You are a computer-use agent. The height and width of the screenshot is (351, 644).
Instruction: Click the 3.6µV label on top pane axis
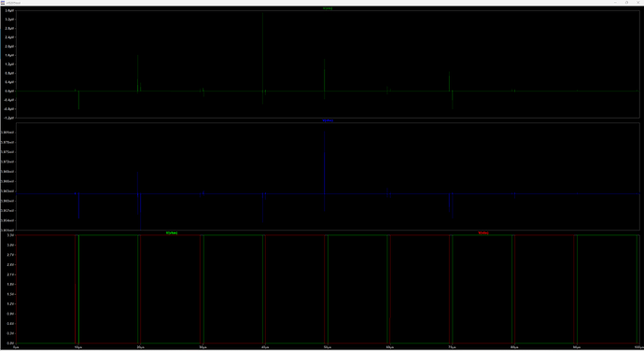(10, 10)
